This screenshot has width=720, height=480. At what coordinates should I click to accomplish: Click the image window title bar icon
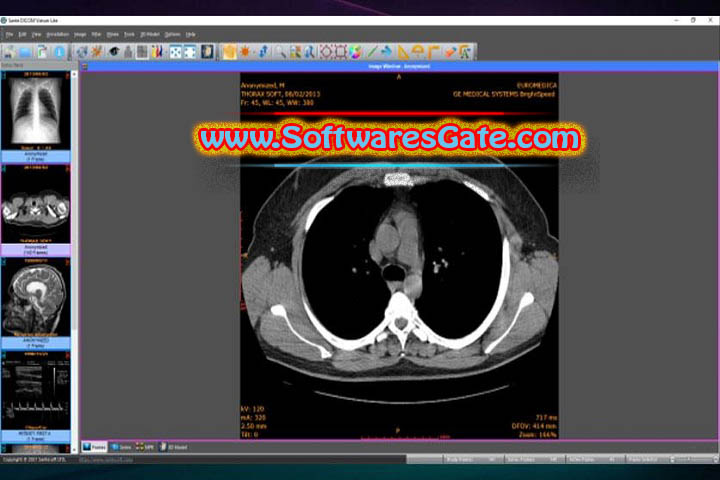[x=84, y=67]
